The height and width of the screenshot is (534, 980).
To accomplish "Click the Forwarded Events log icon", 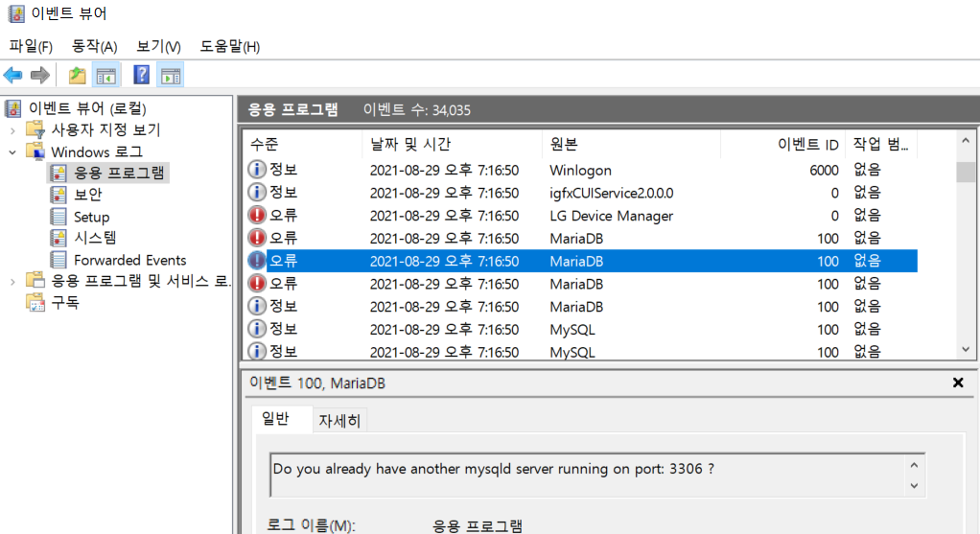I will click(x=58, y=260).
